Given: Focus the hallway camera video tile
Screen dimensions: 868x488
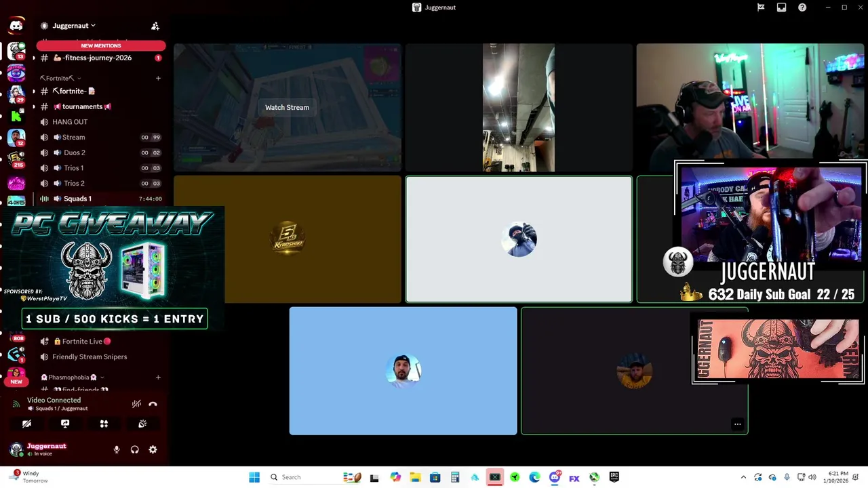Looking at the screenshot, I should coord(519,107).
